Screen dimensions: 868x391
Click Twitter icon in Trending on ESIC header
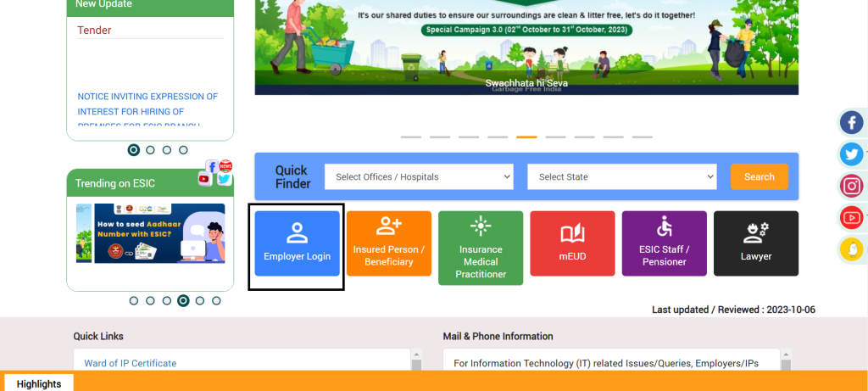click(x=224, y=178)
